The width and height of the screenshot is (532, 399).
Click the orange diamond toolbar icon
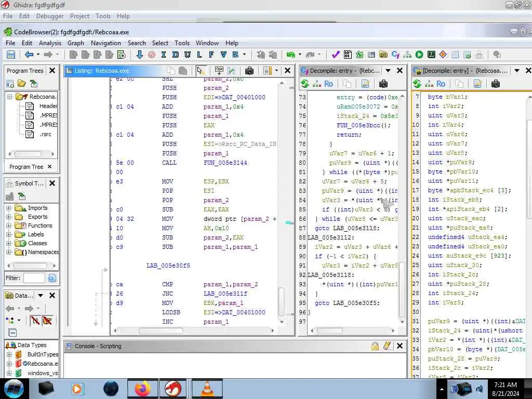coord(443,54)
